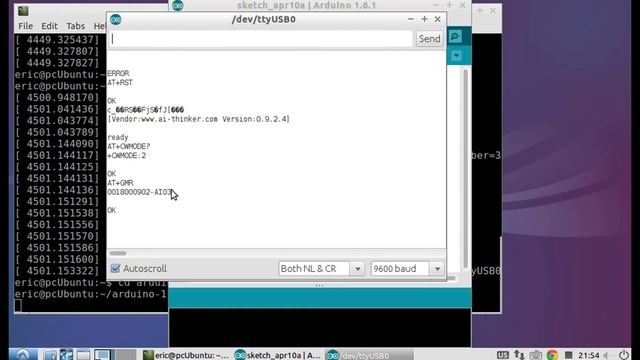Toggle the Autoscroll checkbox
Screen dimensions: 640x360
(x=116, y=268)
